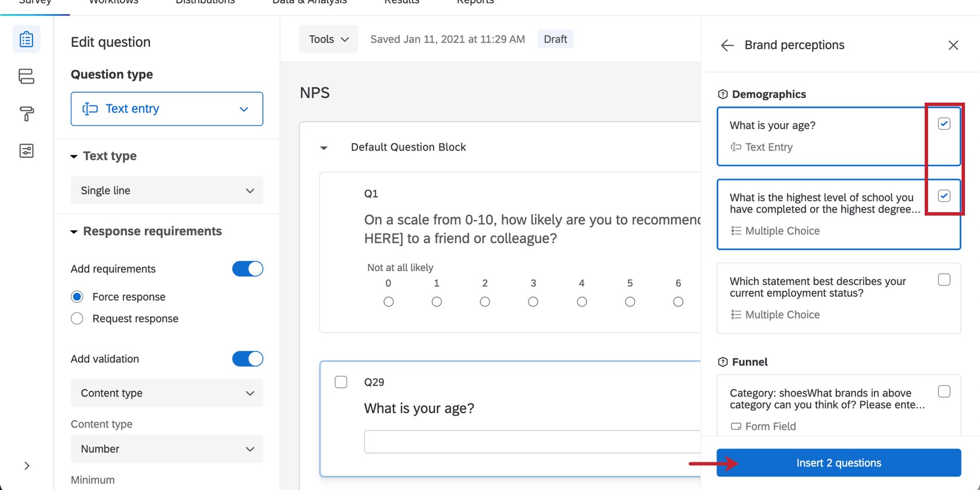This screenshot has width=980, height=490.
Task: Check the employment status question checkbox
Action: point(944,280)
